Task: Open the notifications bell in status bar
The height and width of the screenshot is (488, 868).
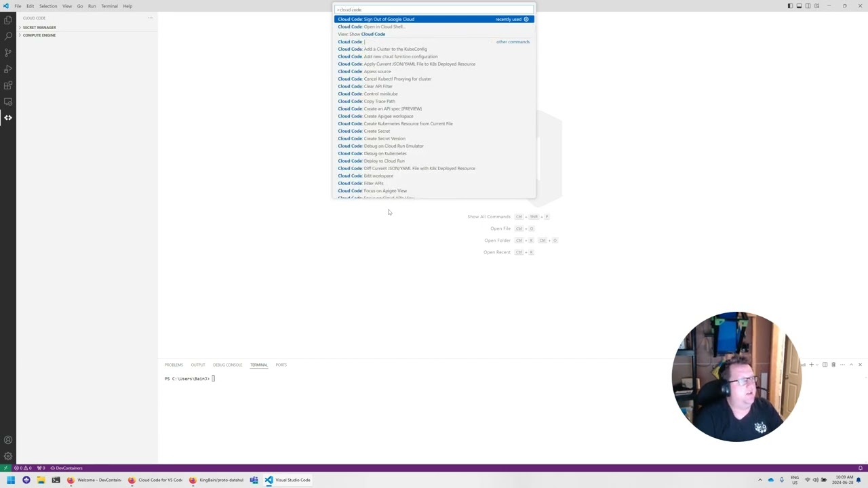Action: (861, 468)
